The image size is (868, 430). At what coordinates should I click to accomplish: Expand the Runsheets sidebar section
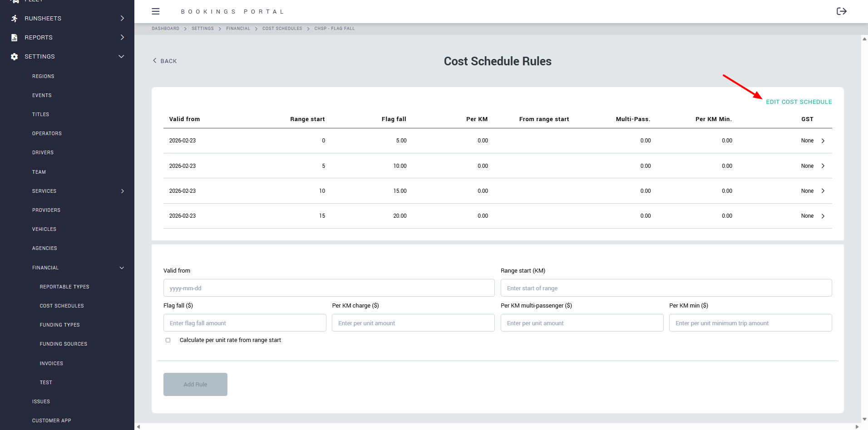click(x=122, y=19)
